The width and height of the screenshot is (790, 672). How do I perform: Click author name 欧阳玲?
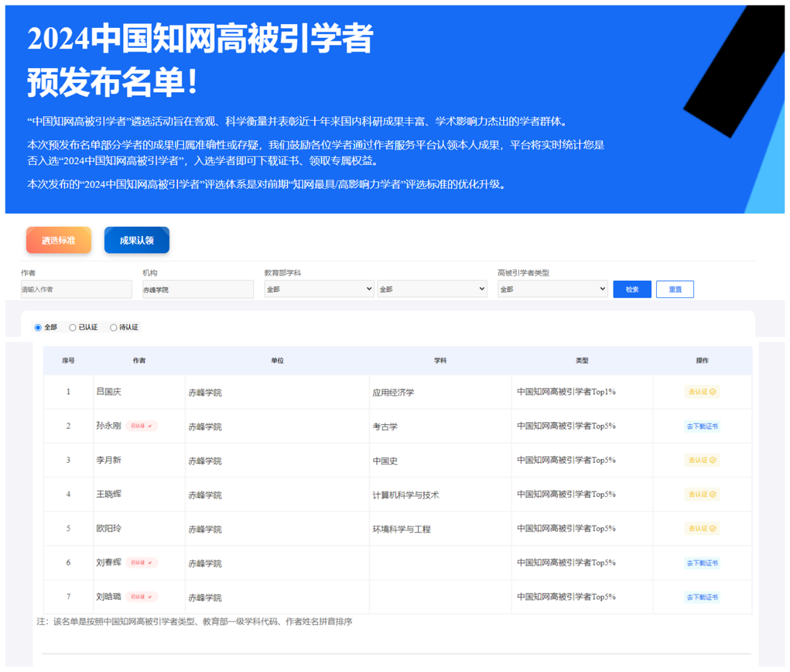[x=109, y=529]
